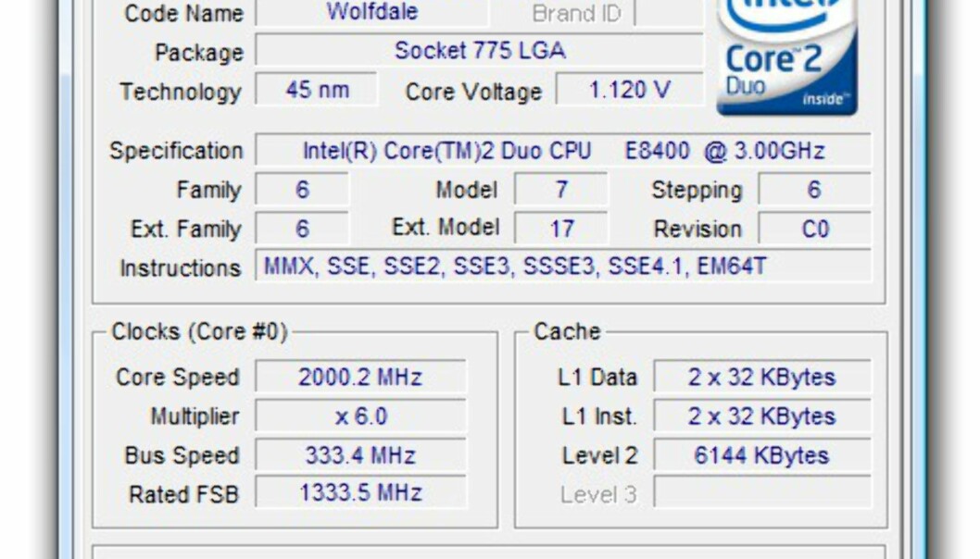Select the Code Name value Wolfdale
The height and width of the screenshot is (559, 980).
click(371, 12)
